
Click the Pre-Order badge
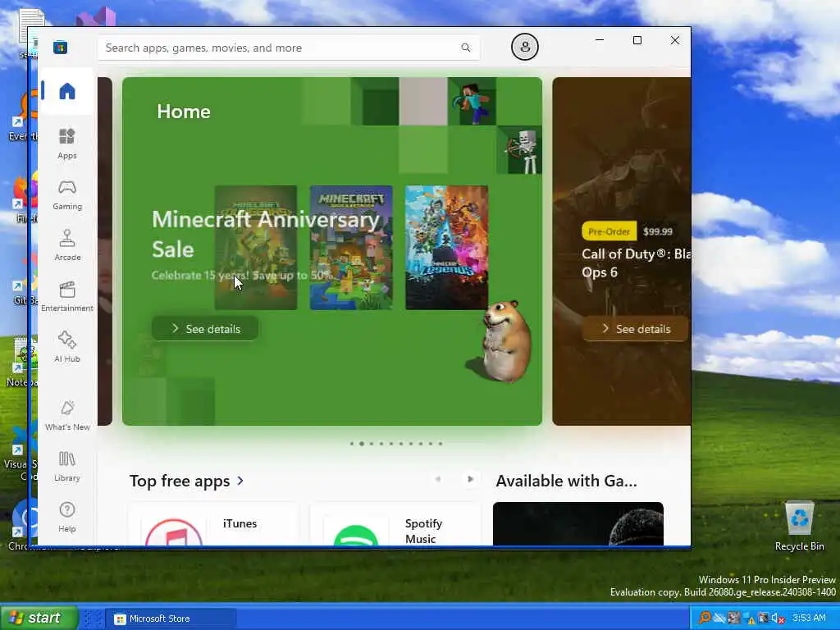[609, 231]
